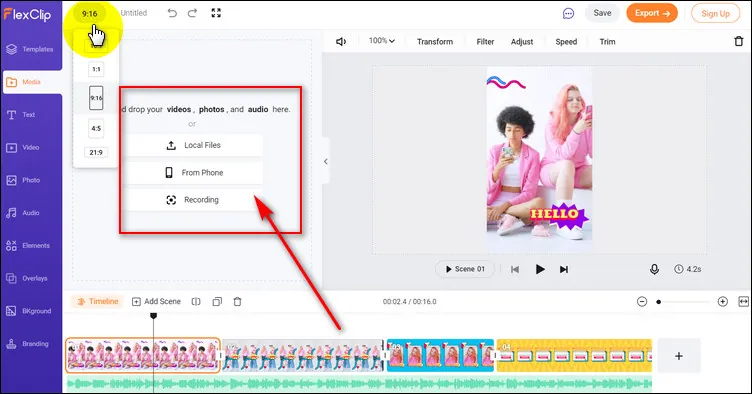Image resolution: width=752 pixels, height=394 pixels.
Task: Select scene 02 clip in timeline
Action: click(303, 355)
